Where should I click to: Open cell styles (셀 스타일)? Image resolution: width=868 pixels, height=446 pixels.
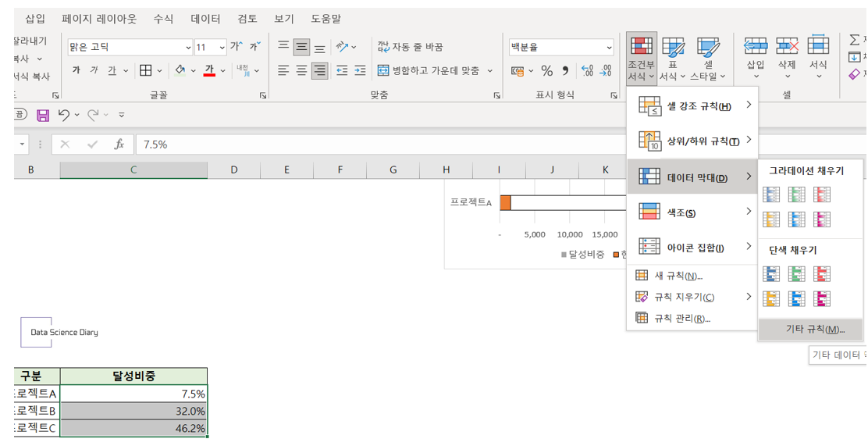pyautogui.click(x=707, y=59)
